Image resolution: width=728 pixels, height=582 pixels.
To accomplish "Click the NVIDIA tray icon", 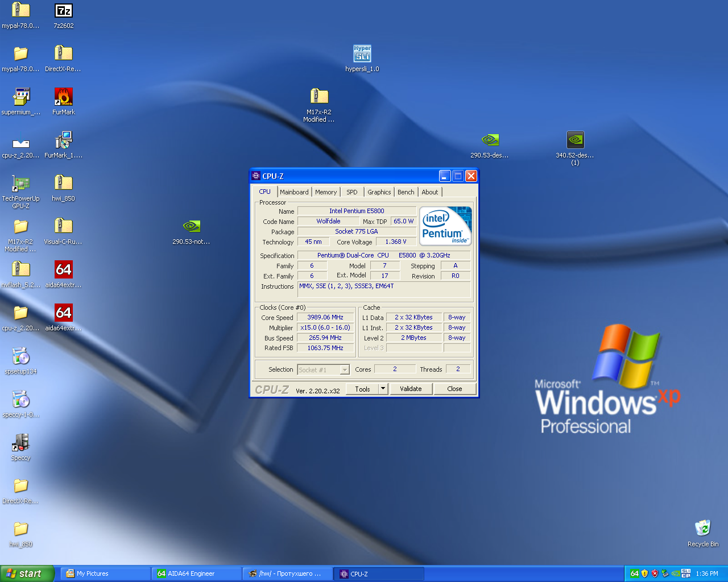I will (676, 573).
